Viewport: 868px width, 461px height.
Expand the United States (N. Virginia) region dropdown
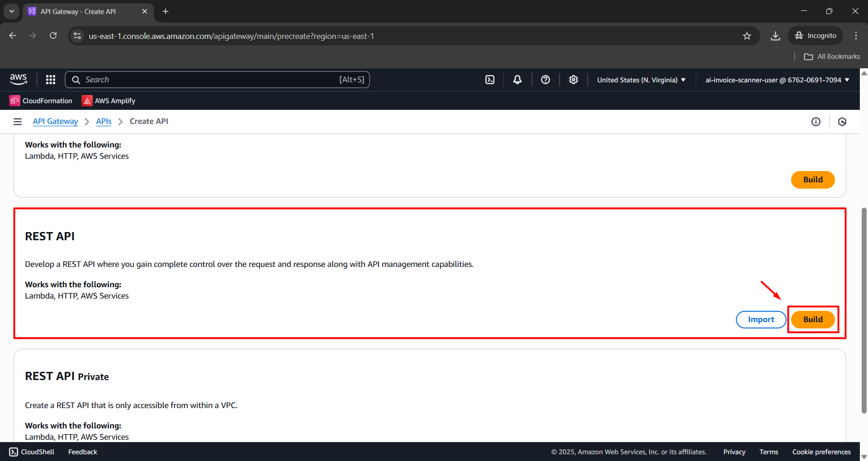point(641,80)
